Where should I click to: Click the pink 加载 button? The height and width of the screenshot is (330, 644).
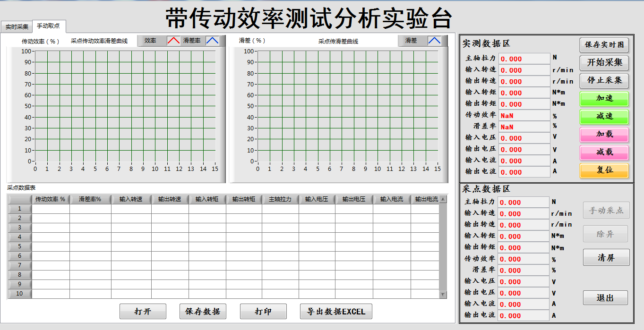click(604, 134)
